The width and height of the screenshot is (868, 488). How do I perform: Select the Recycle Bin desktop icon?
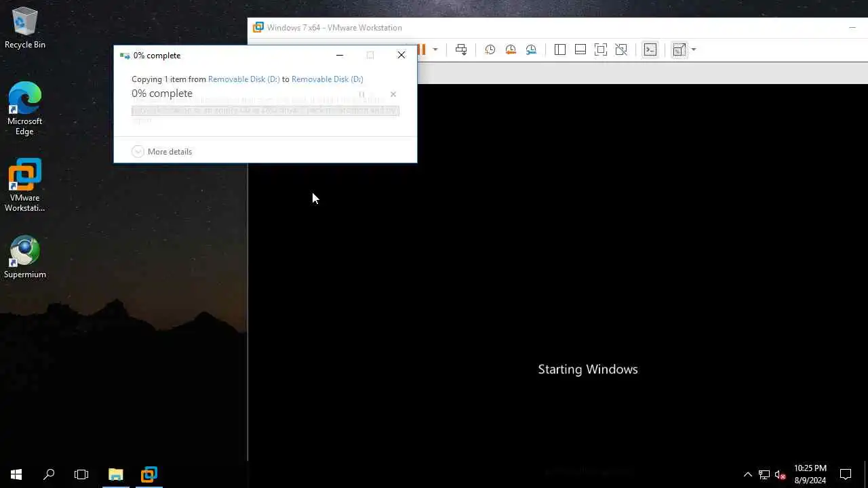[25, 28]
